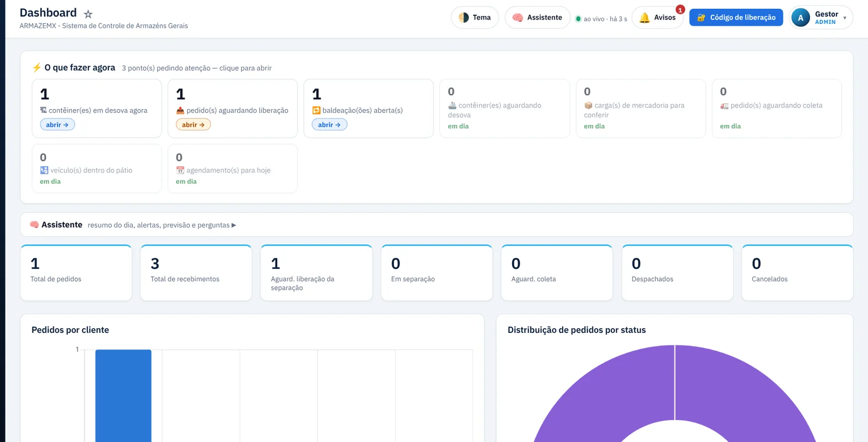Click the contêiner em desova crane icon
Viewport: 868px width, 442px height.
pos(43,110)
